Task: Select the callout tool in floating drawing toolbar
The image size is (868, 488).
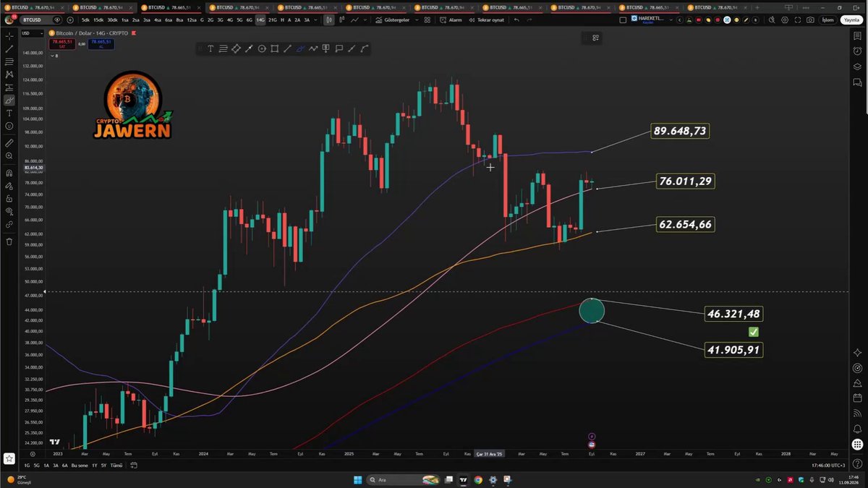Action: tap(339, 49)
